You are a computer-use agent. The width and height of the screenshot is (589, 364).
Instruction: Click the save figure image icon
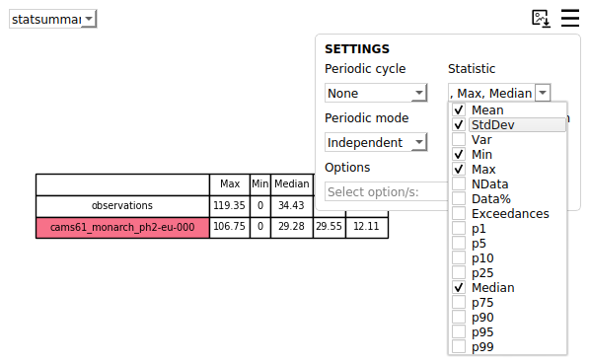point(542,18)
